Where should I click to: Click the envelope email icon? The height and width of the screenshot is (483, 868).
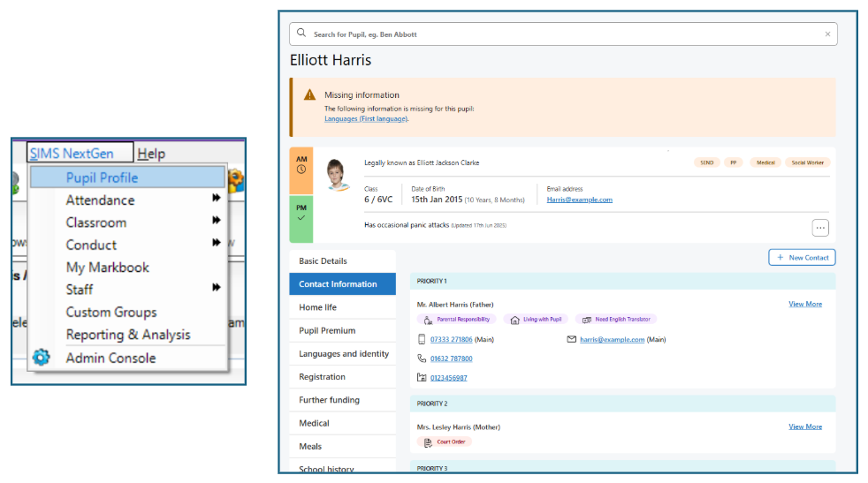tap(571, 339)
